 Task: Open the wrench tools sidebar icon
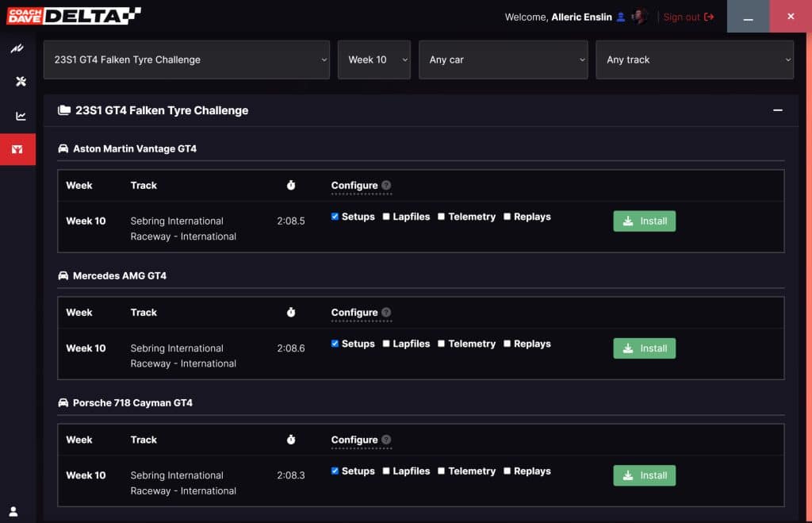click(x=21, y=82)
